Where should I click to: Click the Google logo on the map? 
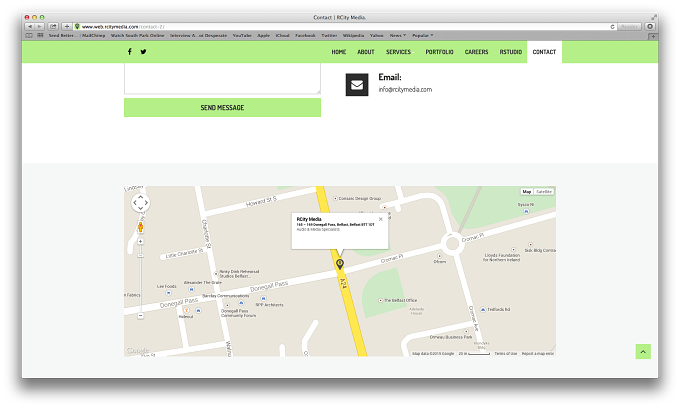137,351
